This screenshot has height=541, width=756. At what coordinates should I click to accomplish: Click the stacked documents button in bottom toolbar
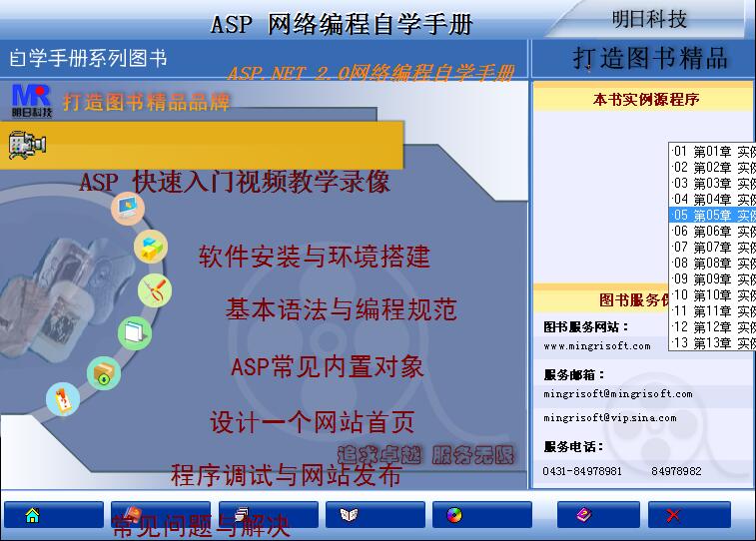click(x=268, y=515)
